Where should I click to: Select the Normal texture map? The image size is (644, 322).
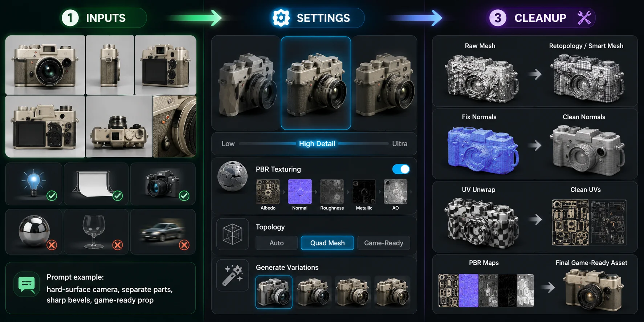tap(300, 192)
